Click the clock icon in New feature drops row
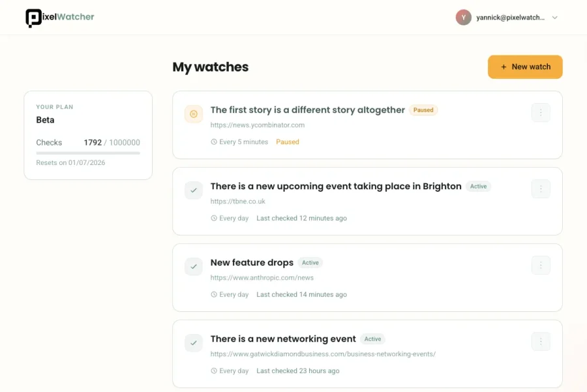Viewport: 587px width, 392px height. 214,295
